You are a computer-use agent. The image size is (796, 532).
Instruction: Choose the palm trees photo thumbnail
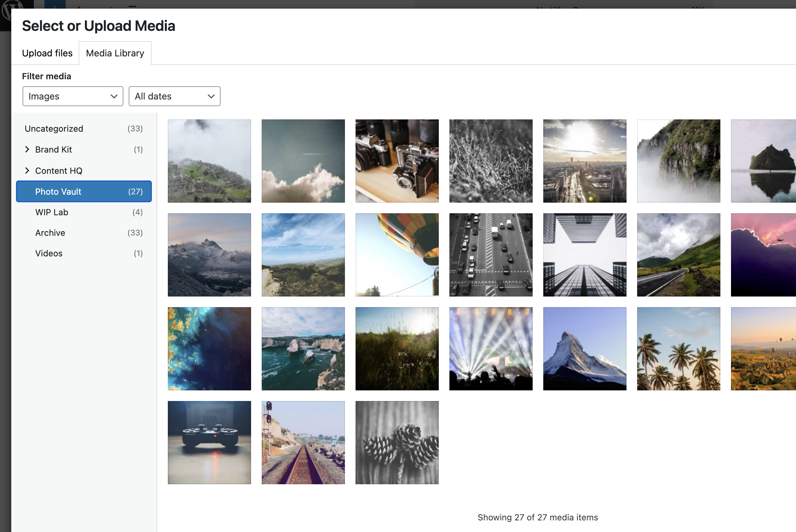click(678, 349)
